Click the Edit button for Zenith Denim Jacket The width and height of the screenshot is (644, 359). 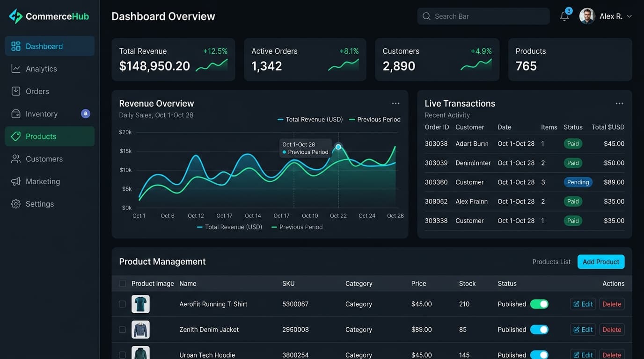[x=583, y=330]
